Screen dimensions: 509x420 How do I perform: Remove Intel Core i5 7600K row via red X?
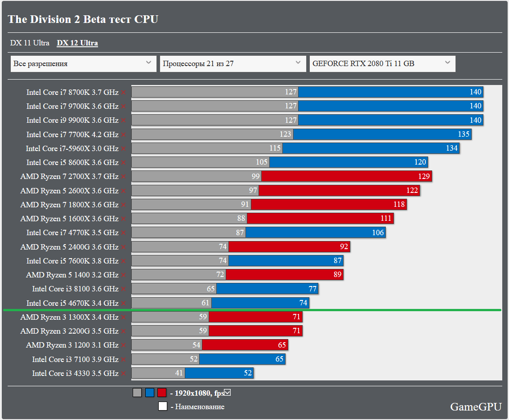coord(124,261)
